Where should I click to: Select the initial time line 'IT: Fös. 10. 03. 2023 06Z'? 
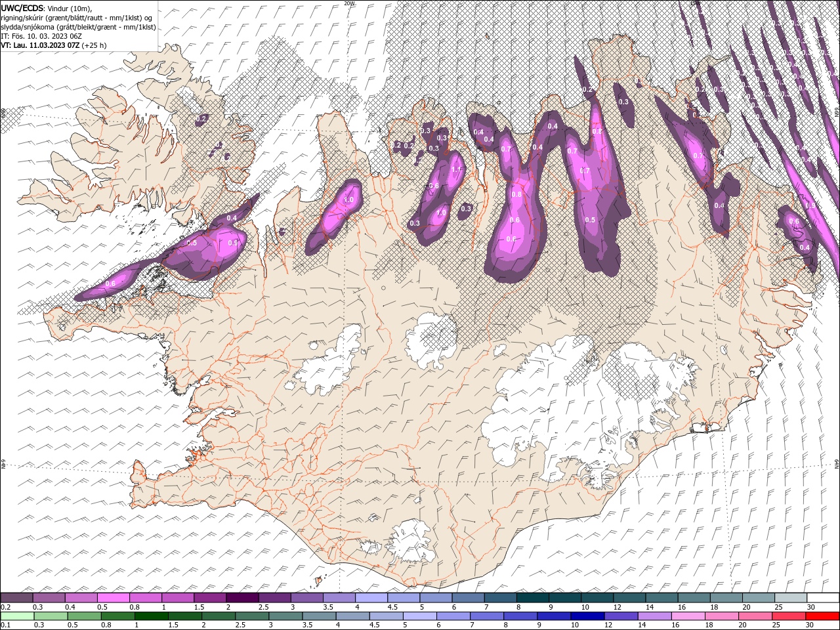(41, 36)
